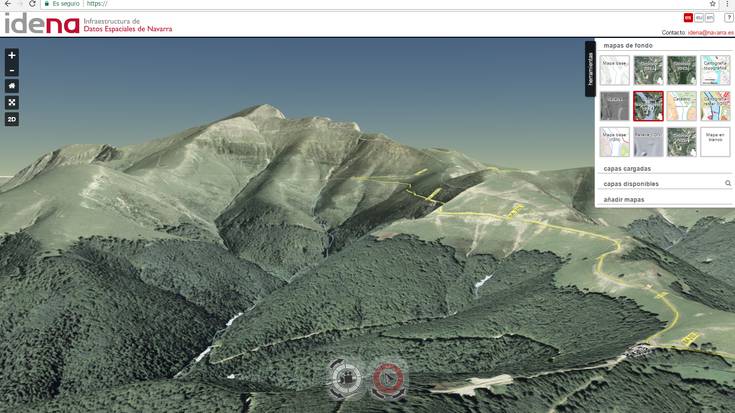The height and width of the screenshot is (413, 735).
Task: Expand the 'añadir mapas' section
Action: pyautogui.click(x=624, y=200)
